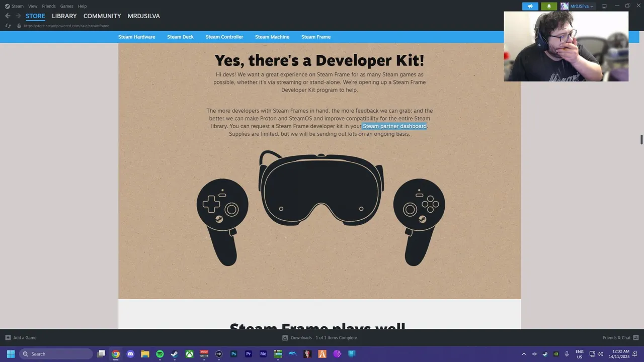The height and width of the screenshot is (362, 644).
Task: Go forward with the forward arrow
Action: (x=18, y=16)
